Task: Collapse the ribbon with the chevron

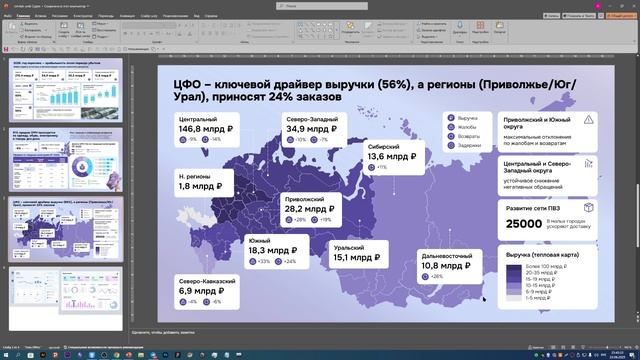Action: click(x=635, y=41)
